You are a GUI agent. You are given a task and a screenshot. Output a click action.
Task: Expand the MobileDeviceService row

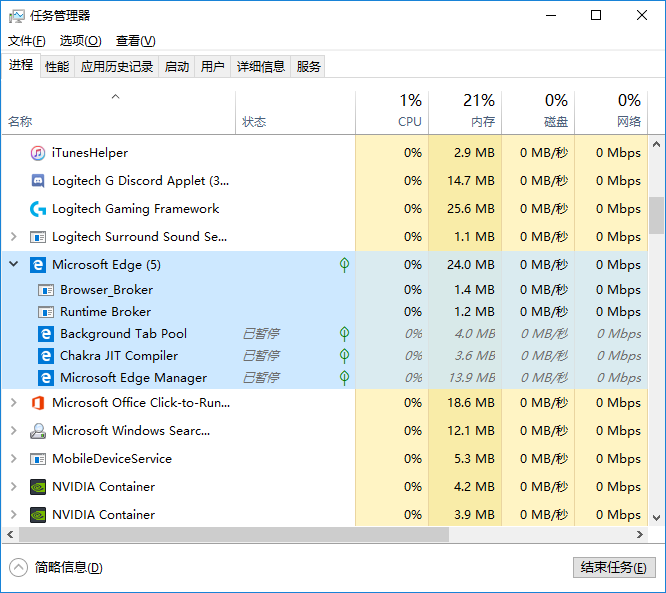(14, 459)
